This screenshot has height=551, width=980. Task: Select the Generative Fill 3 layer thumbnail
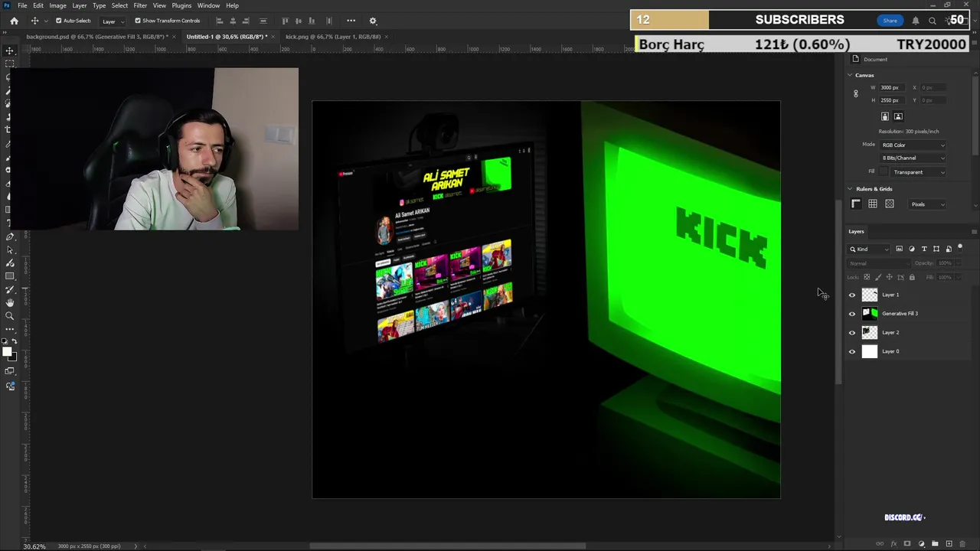(x=870, y=314)
